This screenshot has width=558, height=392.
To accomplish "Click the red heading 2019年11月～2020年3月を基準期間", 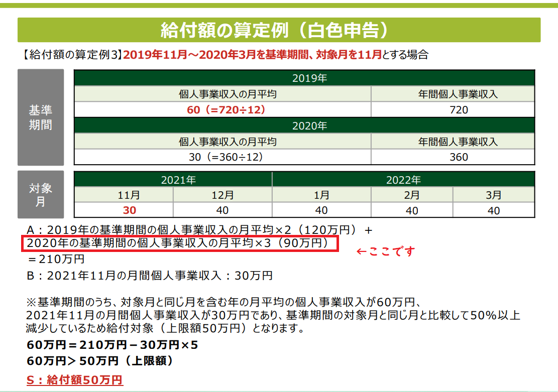I will point(211,55).
